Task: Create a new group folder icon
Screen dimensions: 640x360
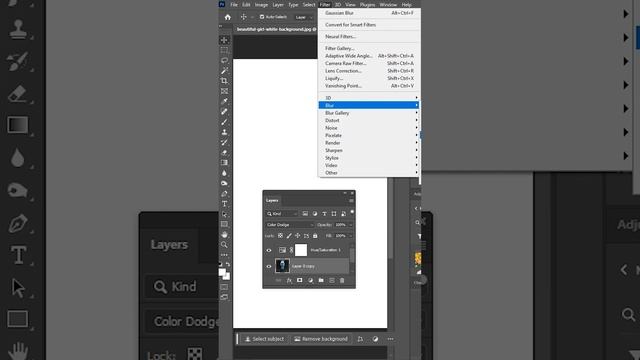Action: [x=321, y=280]
